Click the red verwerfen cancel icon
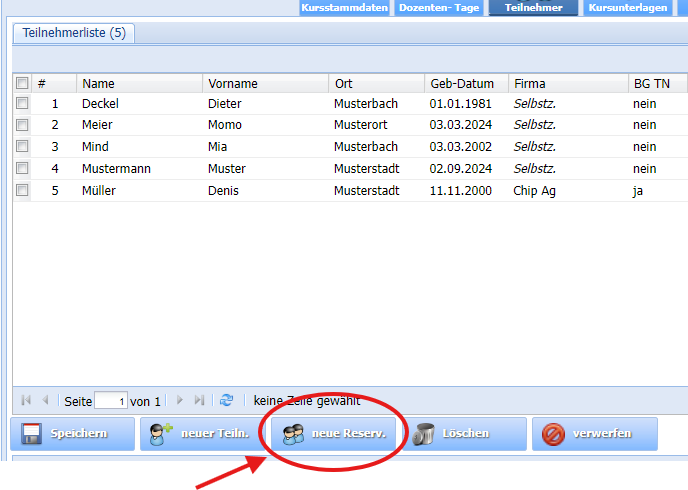Image resolution: width=688 pixels, height=490 pixels. tap(553, 434)
